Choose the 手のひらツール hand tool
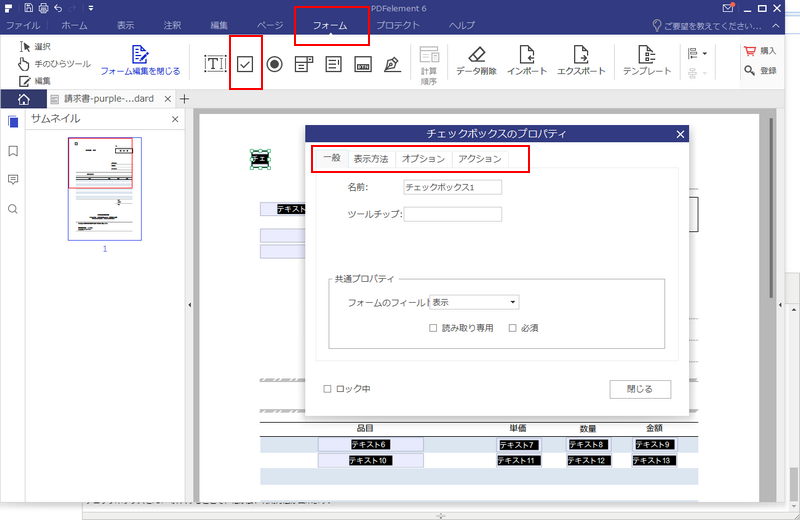Screen dimensions: 800x520 [x=54, y=64]
